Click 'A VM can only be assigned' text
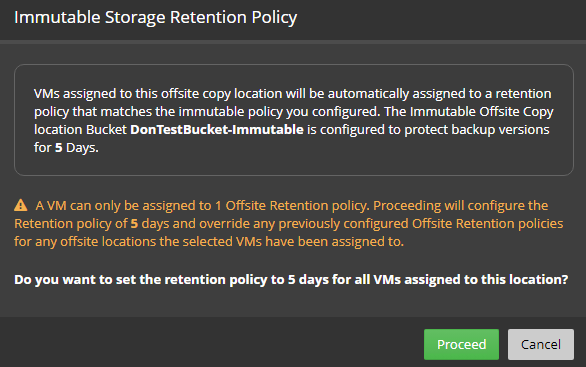Viewport: 586px width, 367px height. 123,206
